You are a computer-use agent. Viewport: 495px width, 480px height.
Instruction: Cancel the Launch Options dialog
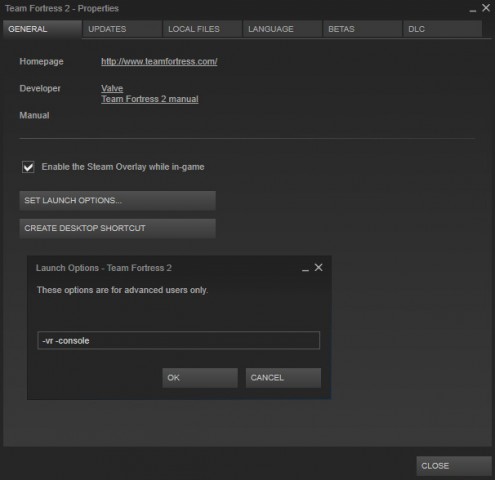(283, 378)
